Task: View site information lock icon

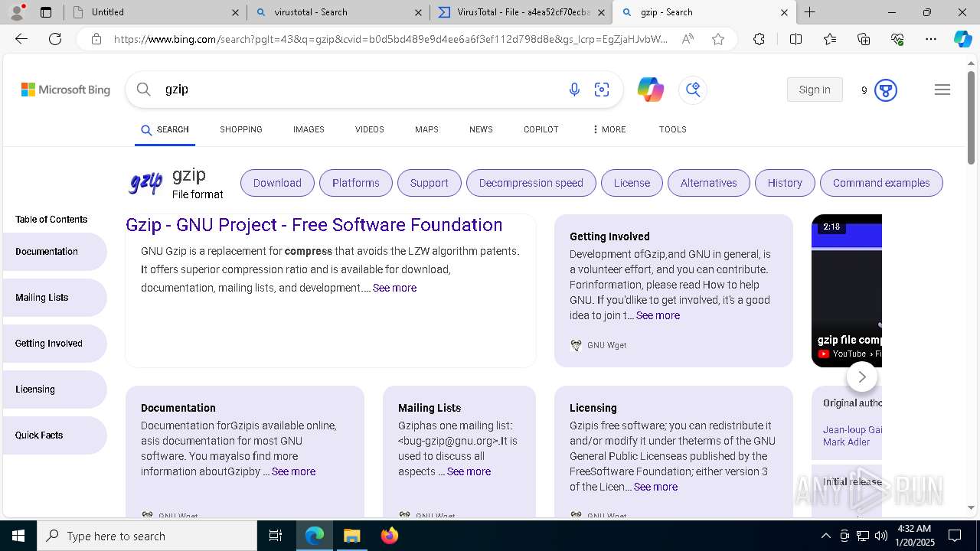Action: coord(96,39)
